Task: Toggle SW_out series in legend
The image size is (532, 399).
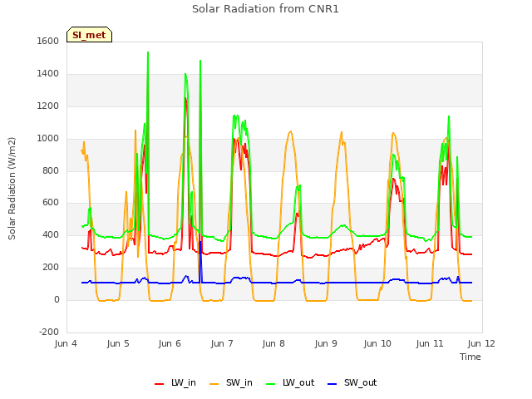Action: [352, 382]
